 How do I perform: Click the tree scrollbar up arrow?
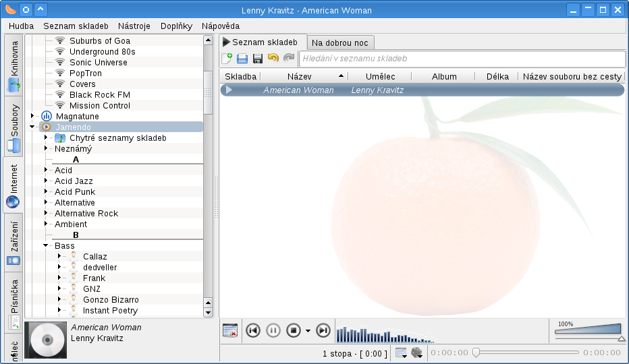[208, 40]
